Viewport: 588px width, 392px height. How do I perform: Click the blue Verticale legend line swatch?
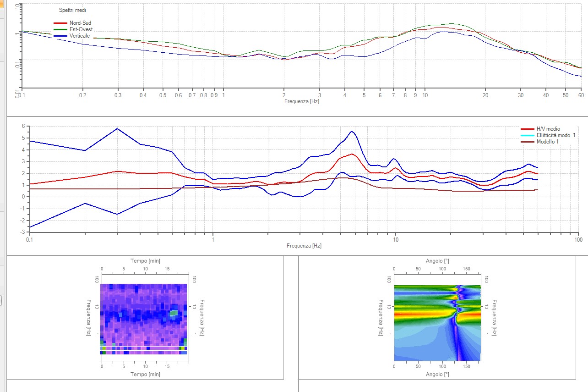tap(60, 36)
